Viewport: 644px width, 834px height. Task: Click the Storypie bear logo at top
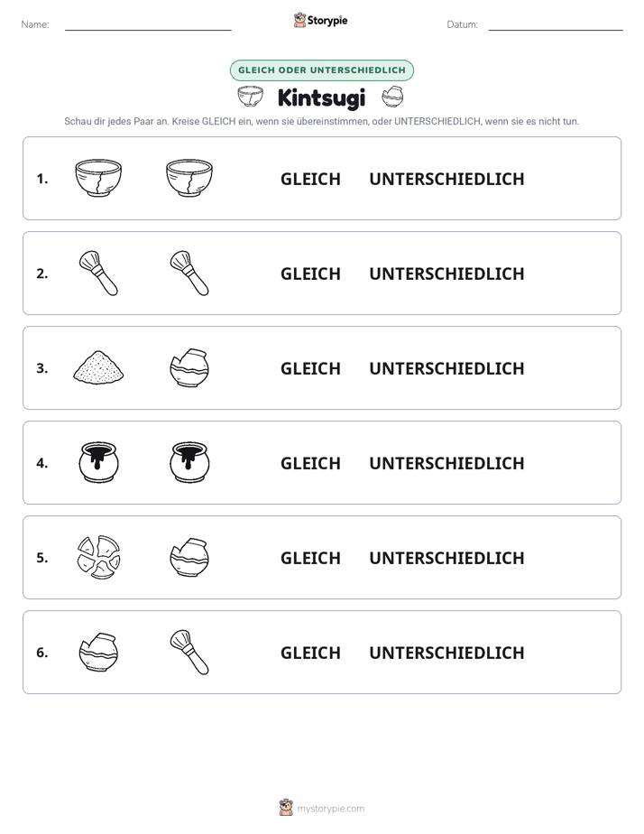pos(299,20)
